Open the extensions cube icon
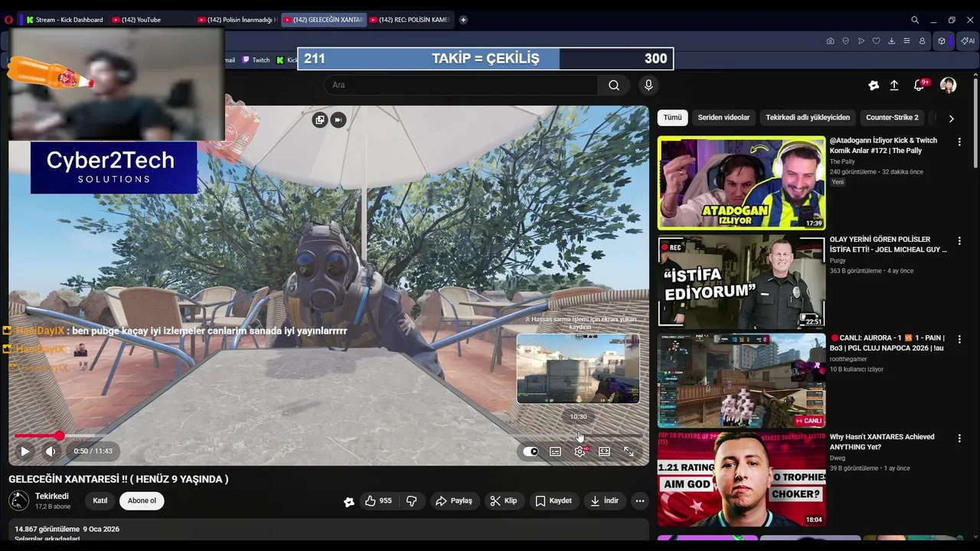The image size is (980, 551). [942, 41]
